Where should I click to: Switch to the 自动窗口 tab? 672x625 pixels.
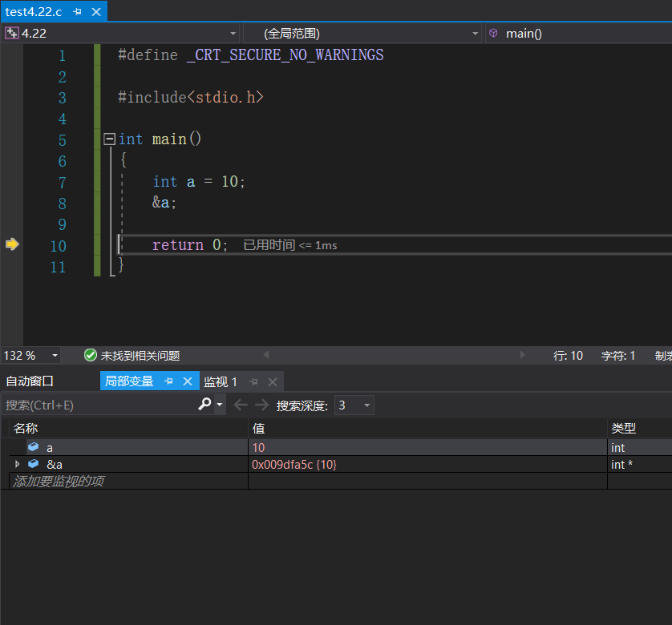(x=30, y=381)
